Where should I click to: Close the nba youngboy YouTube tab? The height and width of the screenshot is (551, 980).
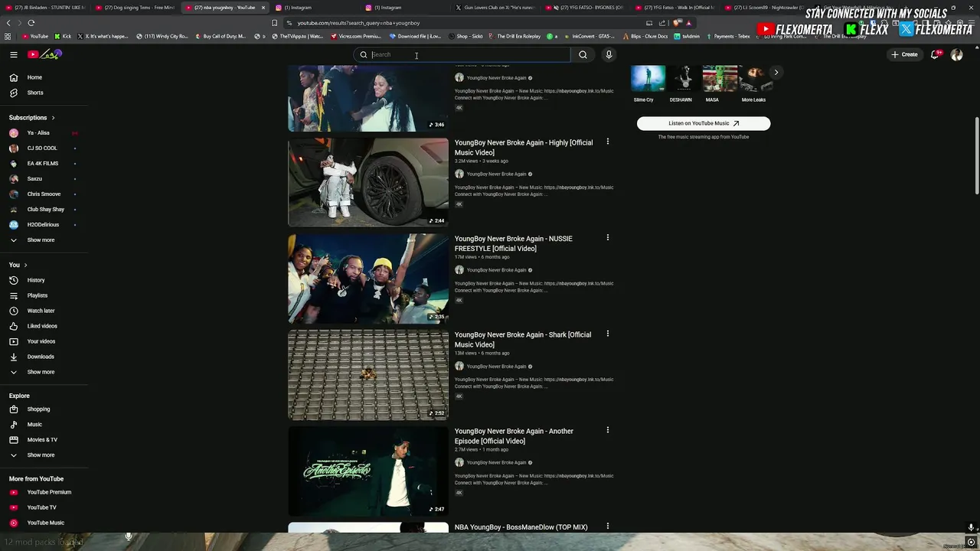click(x=263, y=8)
